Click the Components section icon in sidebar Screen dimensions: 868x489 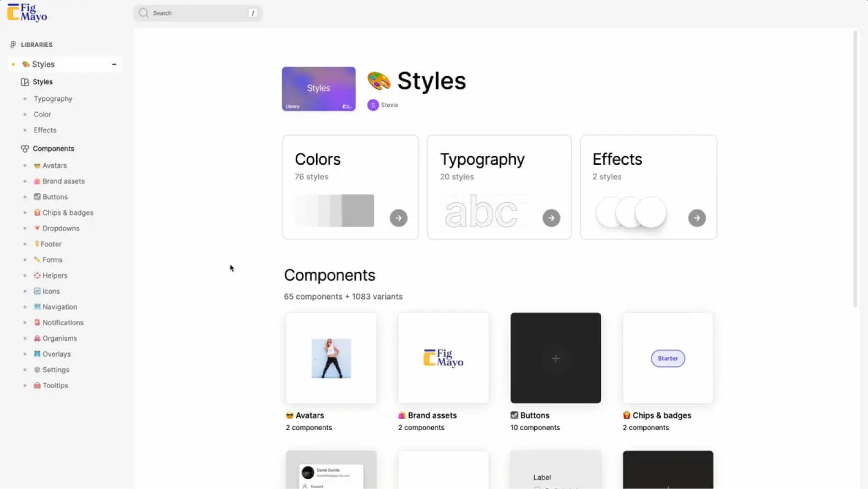point(25,149)
